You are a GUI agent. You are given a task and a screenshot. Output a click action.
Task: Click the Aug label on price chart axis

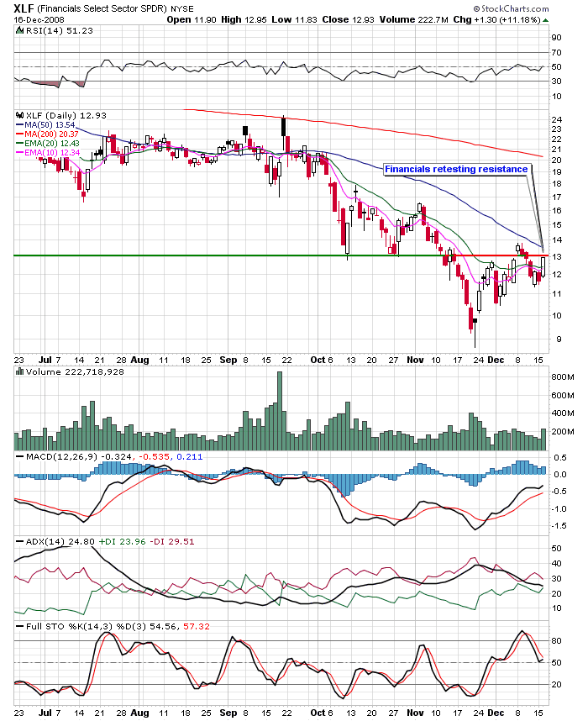(139, 360)
